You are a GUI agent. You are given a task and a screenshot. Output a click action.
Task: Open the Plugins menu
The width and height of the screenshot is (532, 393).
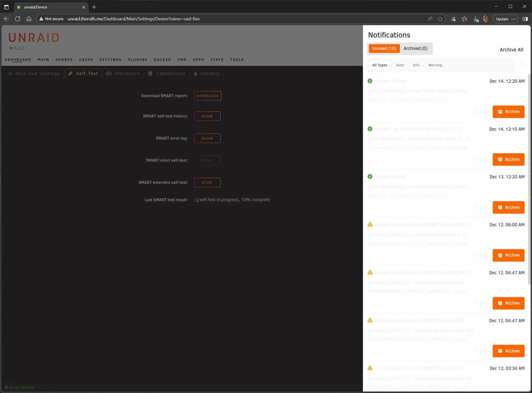pyautogui.click(x=137, y=60)
